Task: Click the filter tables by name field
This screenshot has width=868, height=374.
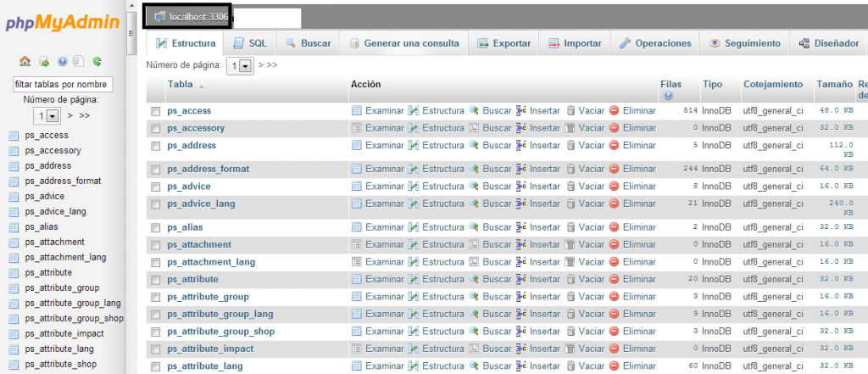Action: click(63, 85)
